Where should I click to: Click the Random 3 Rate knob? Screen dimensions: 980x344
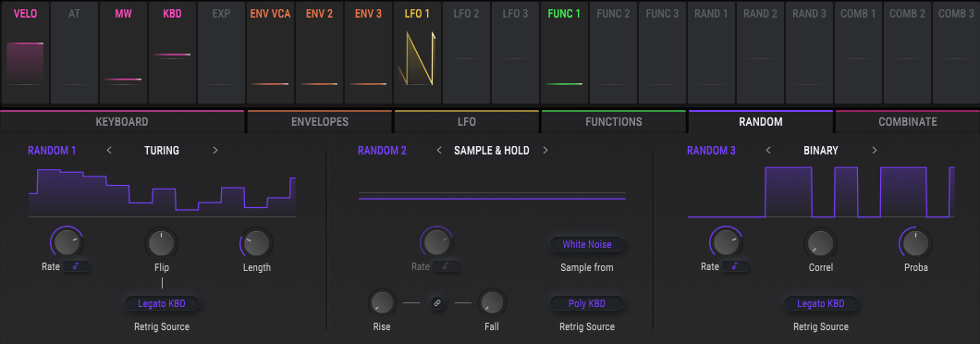[725, 242]
